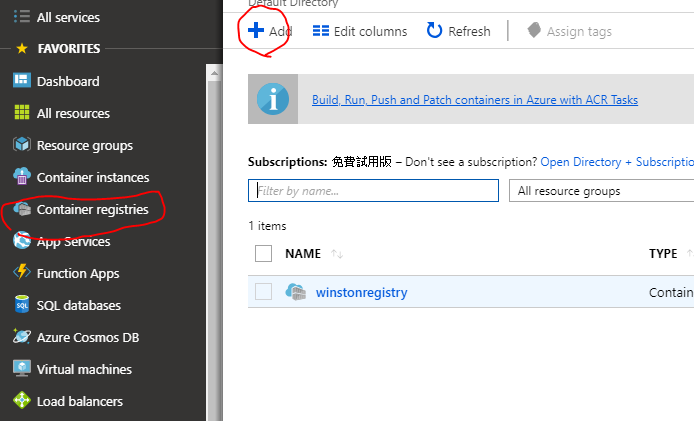Viewport: 694px width, 421px height.
Task: Open Container instances in sidebar
Action: (x=93, y=178)
